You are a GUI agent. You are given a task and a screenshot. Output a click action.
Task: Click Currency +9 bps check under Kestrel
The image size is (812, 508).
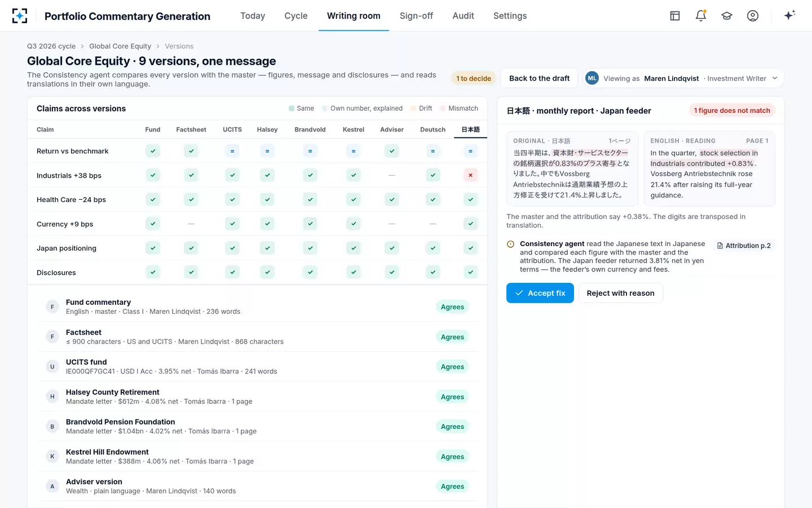point(354,224)
